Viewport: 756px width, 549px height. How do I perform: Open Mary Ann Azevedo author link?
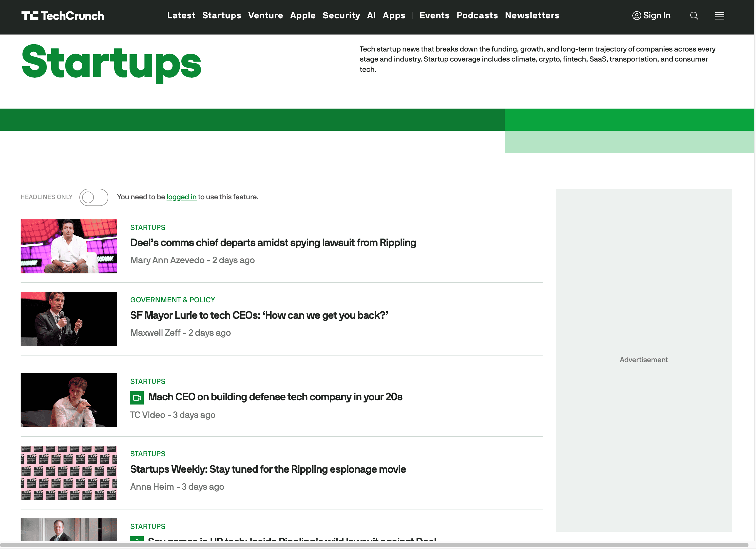[x=167, y=260]
